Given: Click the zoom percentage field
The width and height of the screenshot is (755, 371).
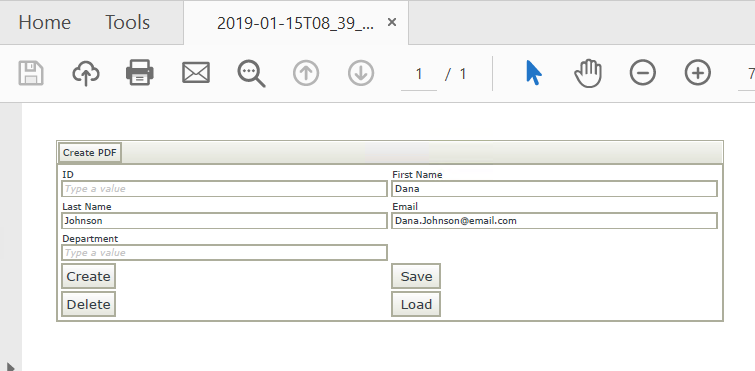Looking at the screenshot, I should 746,74.
